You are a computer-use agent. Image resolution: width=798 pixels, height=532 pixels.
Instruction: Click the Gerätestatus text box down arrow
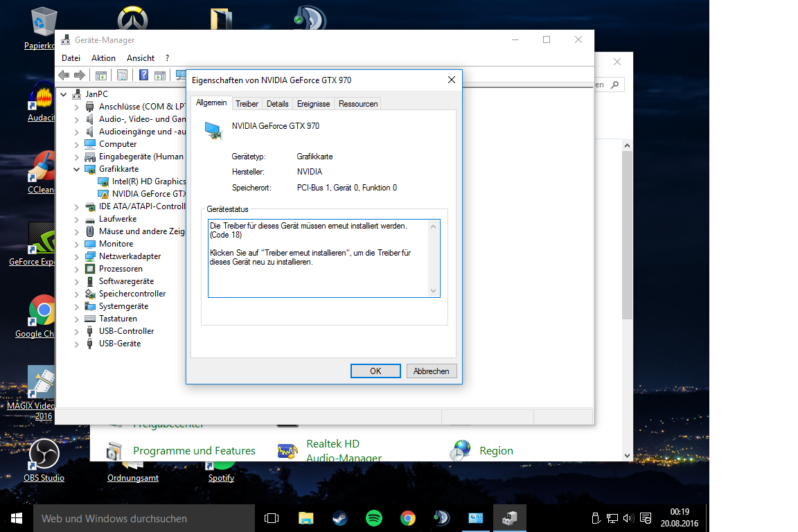click(x=433, y=291)
